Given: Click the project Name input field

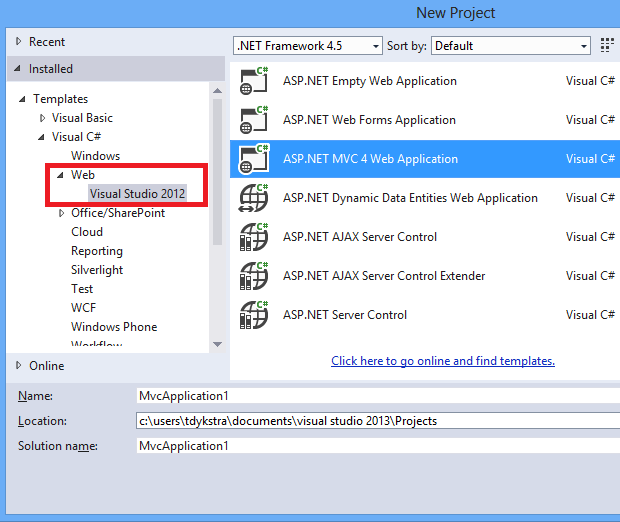Looking at the screenshot, I should pyautogui.click(x=378, y=396).
